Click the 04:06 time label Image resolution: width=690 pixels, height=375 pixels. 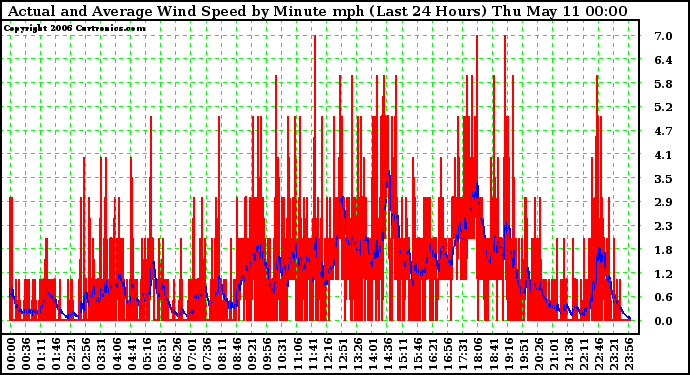pos(116,353)
